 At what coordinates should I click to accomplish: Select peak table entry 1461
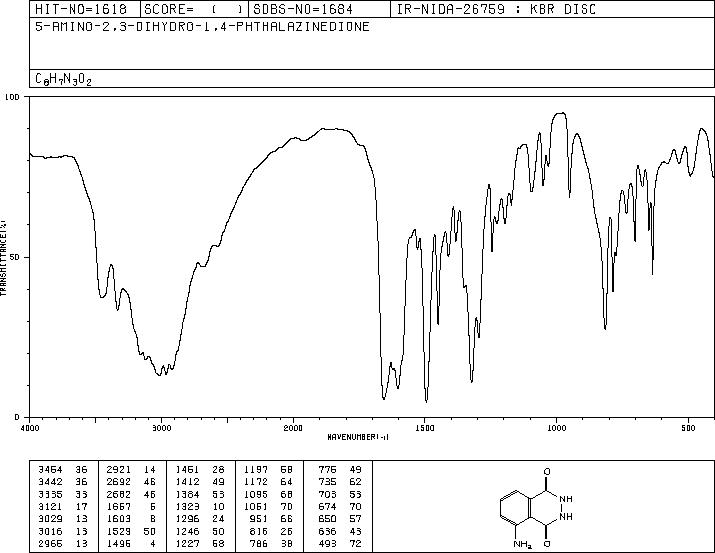click(x=187, y=470)
